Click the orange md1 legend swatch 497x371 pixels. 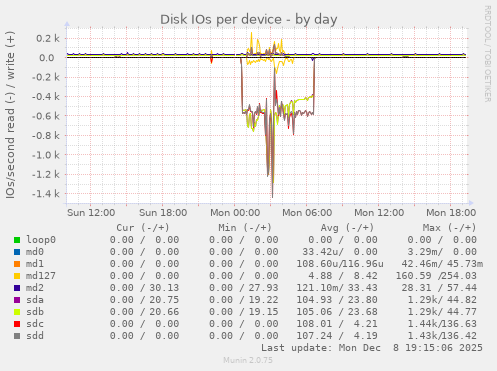point(17,264)
